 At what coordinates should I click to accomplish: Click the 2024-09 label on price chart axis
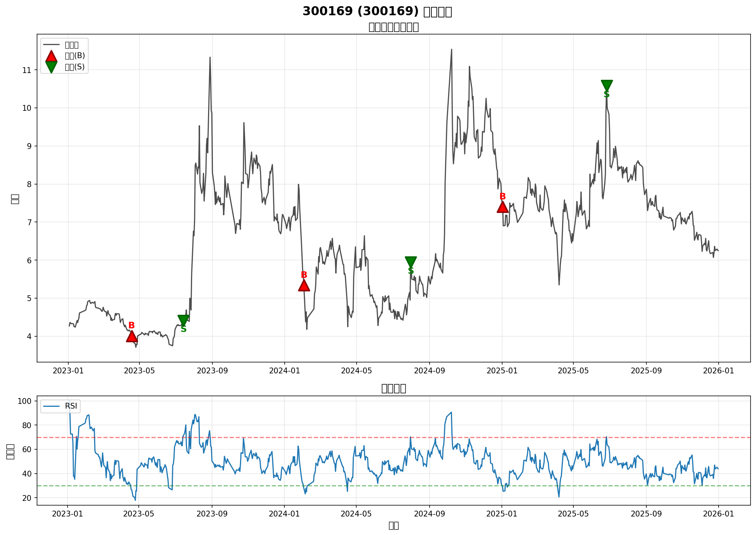coord(430,371)
